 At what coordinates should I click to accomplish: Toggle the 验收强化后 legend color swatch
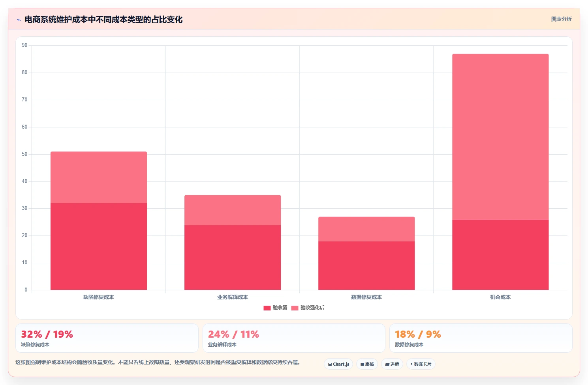(295, 308)
